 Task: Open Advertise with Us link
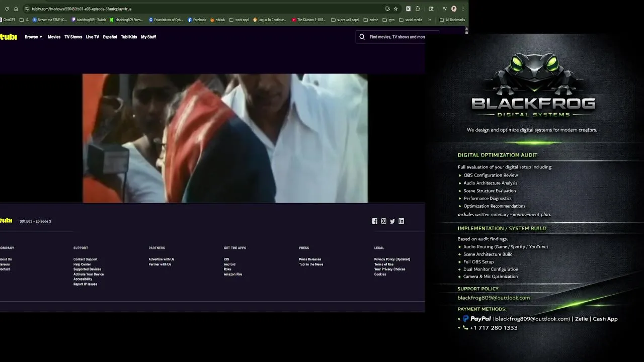pyautogui.click(x=162, y=259)
